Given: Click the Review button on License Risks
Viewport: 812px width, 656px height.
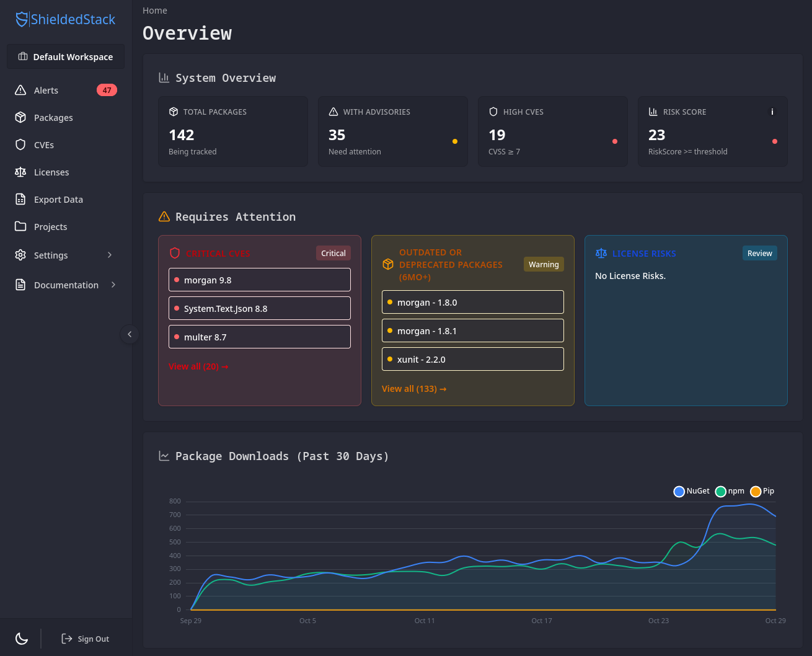Looking at the screenshot, I should (759, 253).
